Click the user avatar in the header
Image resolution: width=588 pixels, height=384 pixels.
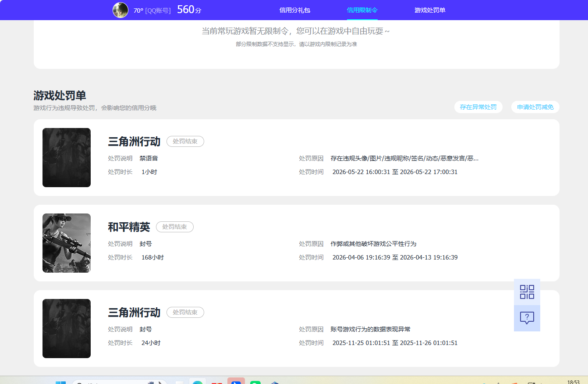tap(120, 10)
